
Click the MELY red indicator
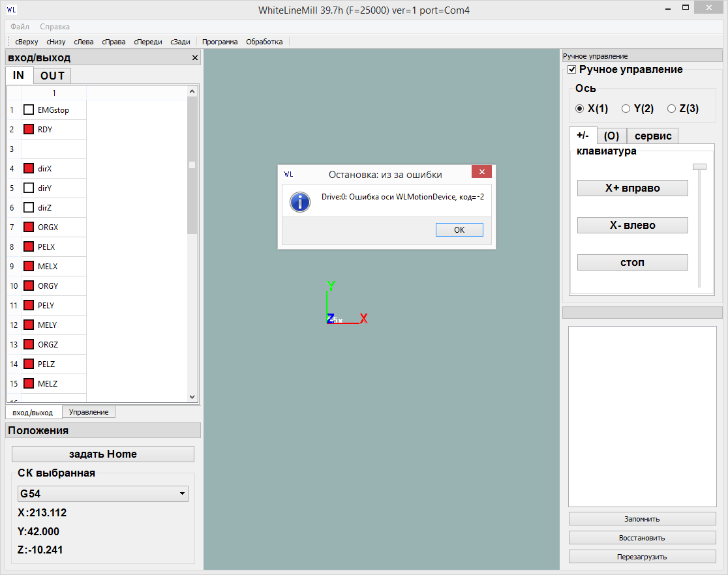[29, 325]
